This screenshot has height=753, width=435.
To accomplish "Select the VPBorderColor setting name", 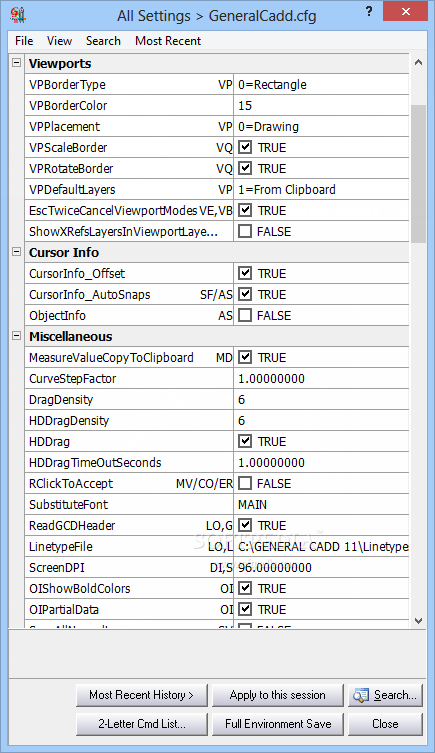I will (68, 106).
